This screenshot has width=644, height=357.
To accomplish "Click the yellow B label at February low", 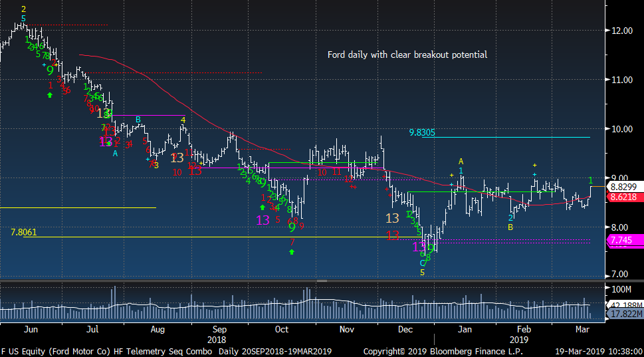I will (x=510, y=227).
